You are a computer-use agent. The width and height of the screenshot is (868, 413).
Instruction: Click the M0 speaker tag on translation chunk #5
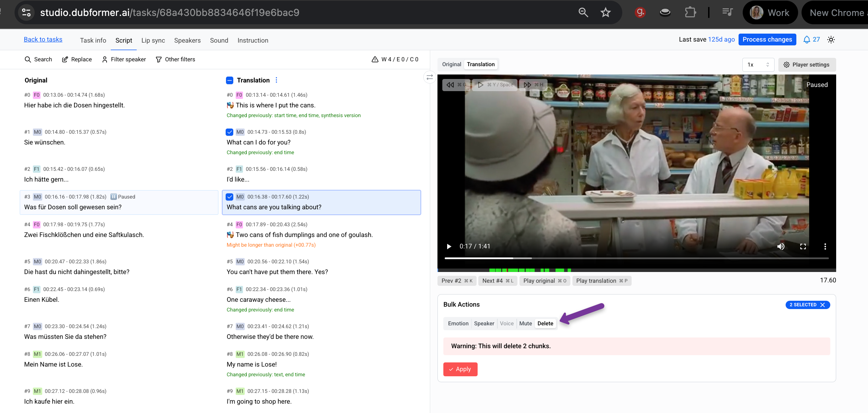(240, 262)
